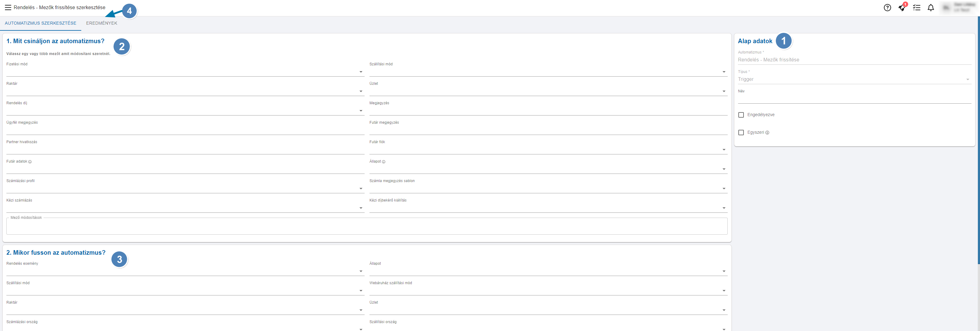Click the help question mark icon

pyautogui.click(x=887, y=8)
